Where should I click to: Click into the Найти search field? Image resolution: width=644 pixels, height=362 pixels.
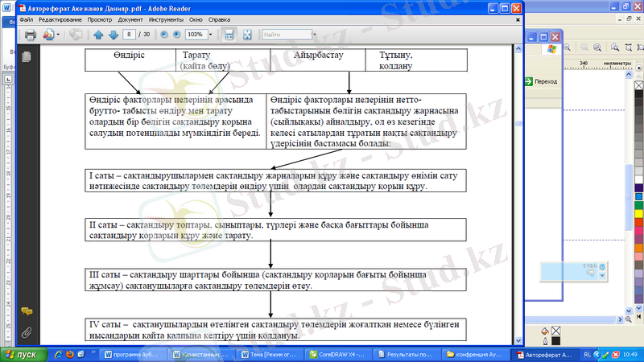[287, 35]
